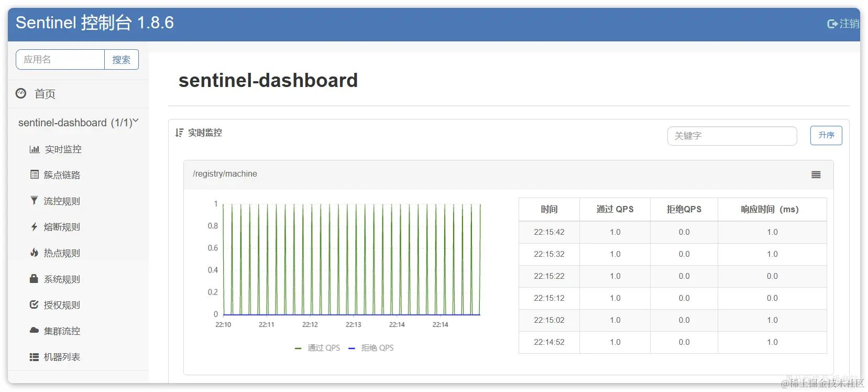This screenshot has width=868, height=392.
Task: Focus the 应用名 search input
Action: point(60,60)
